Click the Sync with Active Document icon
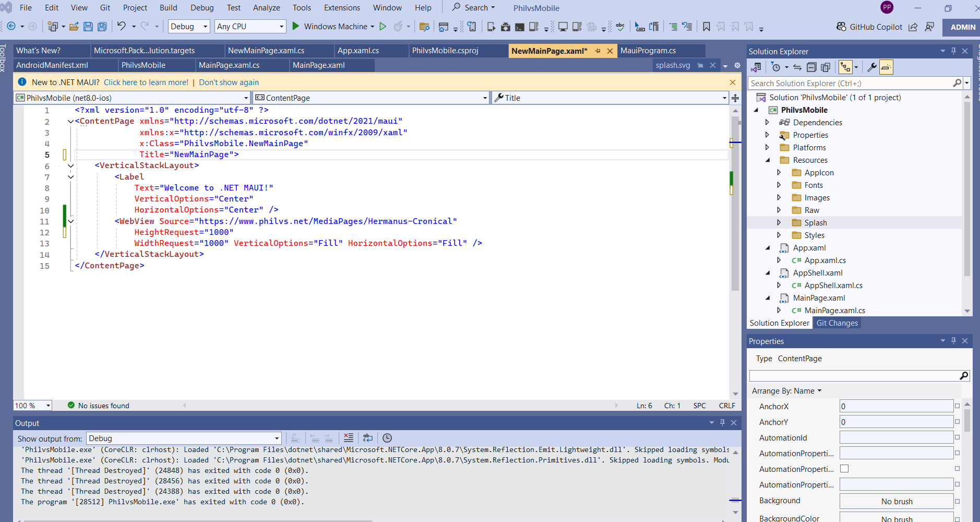980x522 pixels. tap(797, 67)
